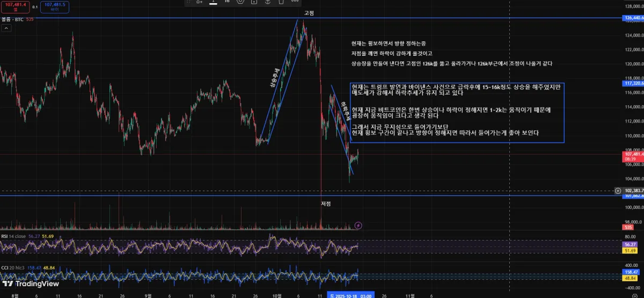Click the template icon in floating drawing toolbar
This screenshot has height=298, width=644.
click(200, 2)
